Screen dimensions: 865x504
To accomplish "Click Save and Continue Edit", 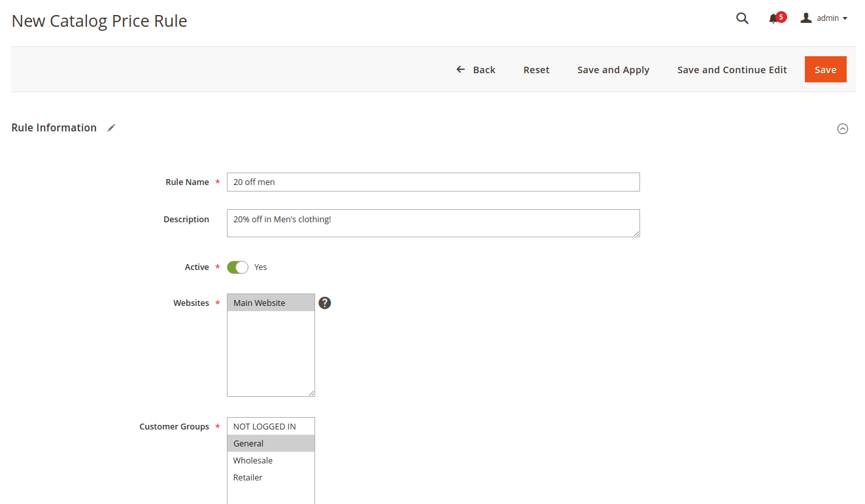I will click(x=732, y=69).
